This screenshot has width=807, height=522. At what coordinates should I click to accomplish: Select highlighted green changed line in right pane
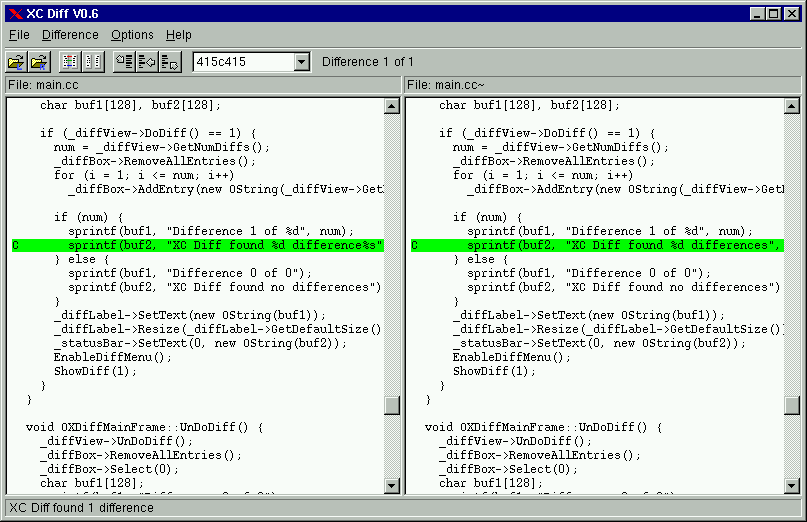(597, 245)
